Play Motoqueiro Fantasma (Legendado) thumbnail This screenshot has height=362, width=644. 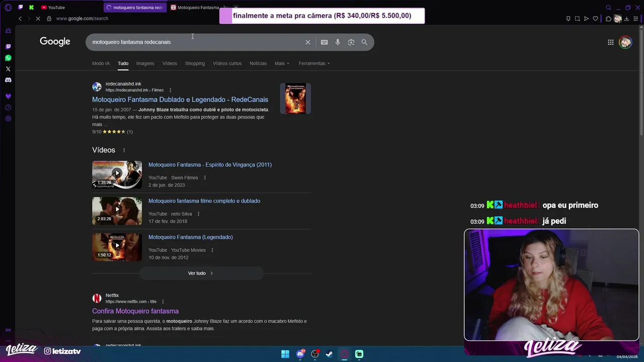117,247
